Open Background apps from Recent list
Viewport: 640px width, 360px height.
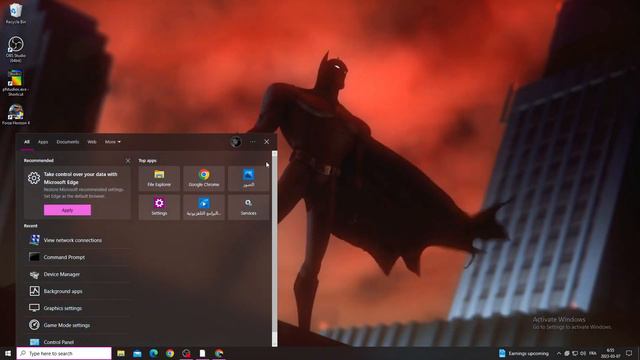pyautogui.click(x=78, y=291)
